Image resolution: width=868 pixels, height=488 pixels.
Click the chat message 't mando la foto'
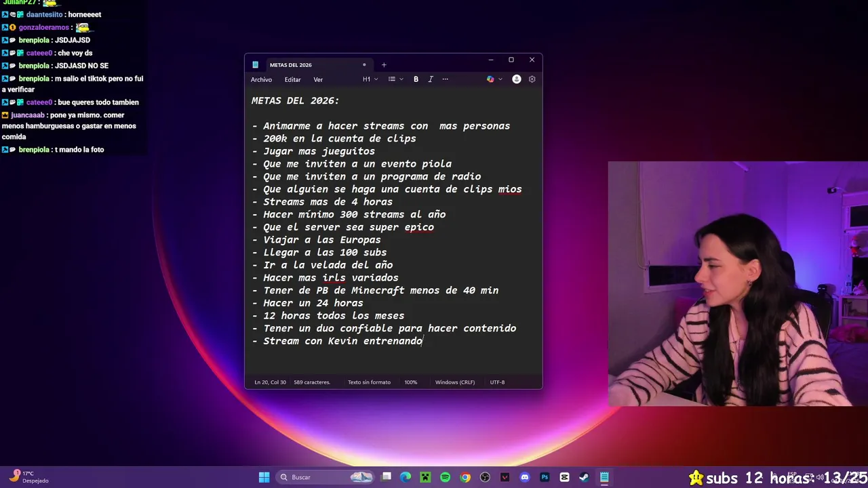pos(79,150)
